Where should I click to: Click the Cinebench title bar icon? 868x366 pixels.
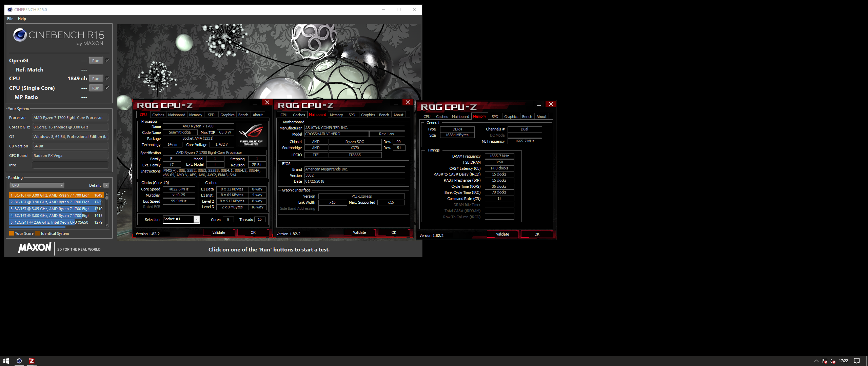[x=10, y=9]
